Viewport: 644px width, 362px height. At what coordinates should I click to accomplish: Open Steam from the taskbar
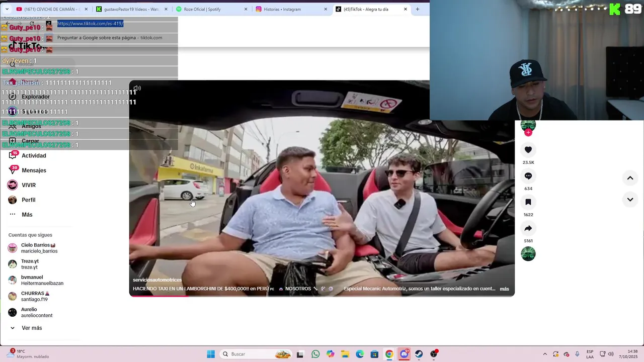click(x=419, y=354)
